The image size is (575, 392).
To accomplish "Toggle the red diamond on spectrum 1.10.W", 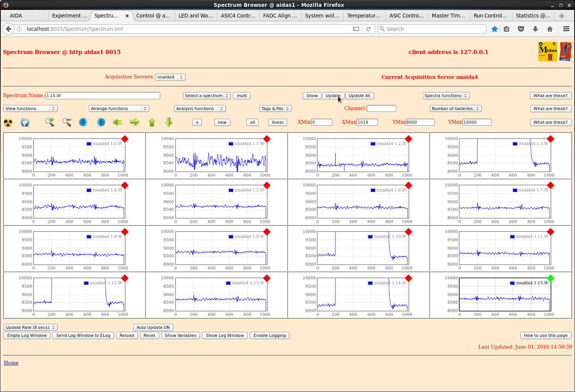I will coord(408,232).
